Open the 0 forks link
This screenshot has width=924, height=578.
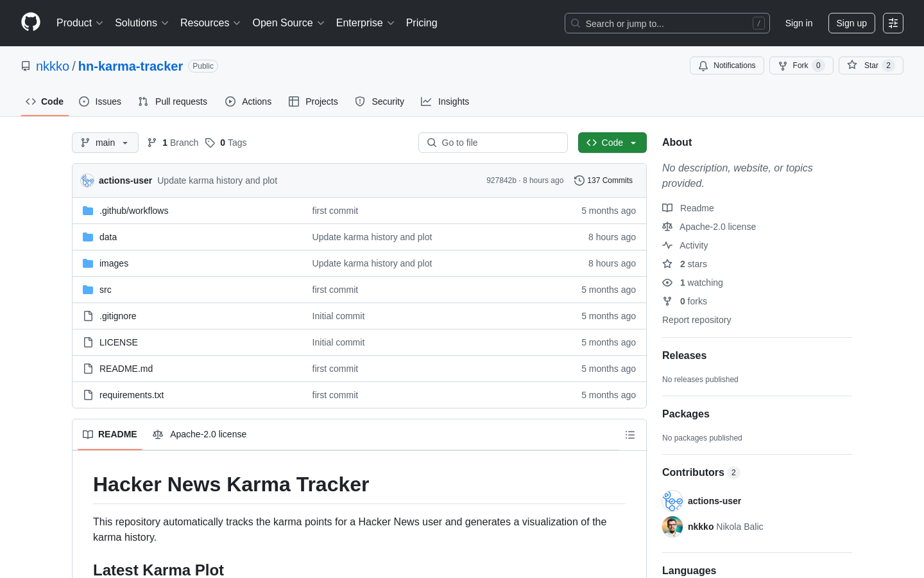[693, 301]
